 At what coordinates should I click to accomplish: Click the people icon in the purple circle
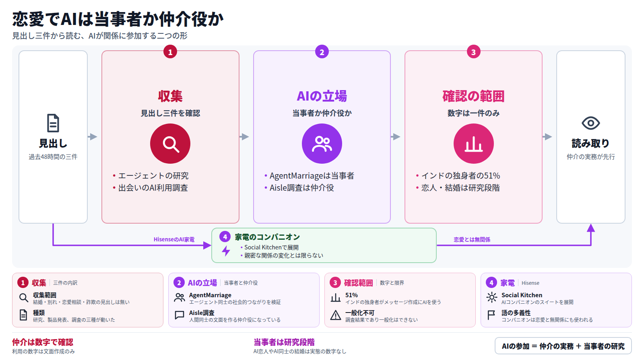pyautogui.click(x=322, y=144)
